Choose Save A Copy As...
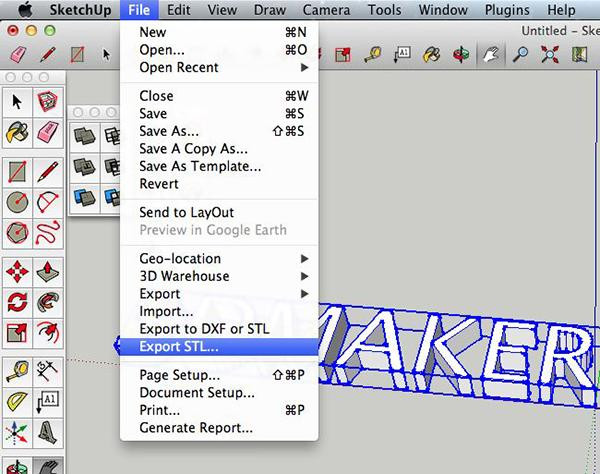The image size is (600, 474). point(219,149)
